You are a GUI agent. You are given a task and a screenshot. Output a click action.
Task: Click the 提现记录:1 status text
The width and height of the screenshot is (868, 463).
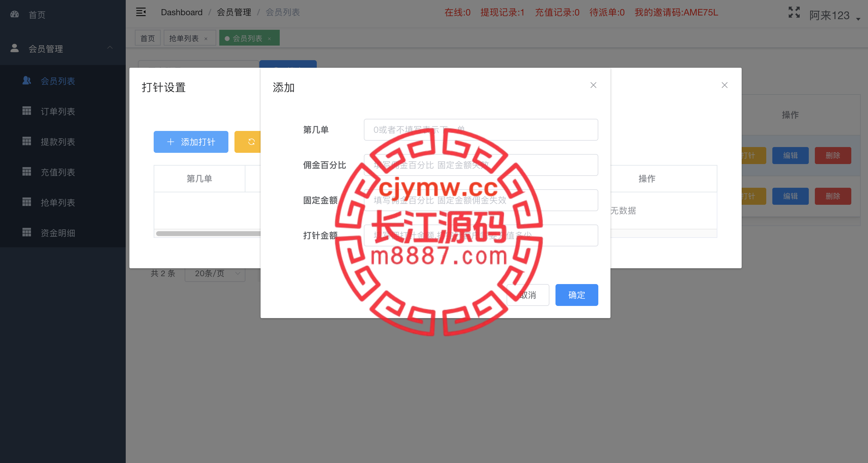pos(502,12)
